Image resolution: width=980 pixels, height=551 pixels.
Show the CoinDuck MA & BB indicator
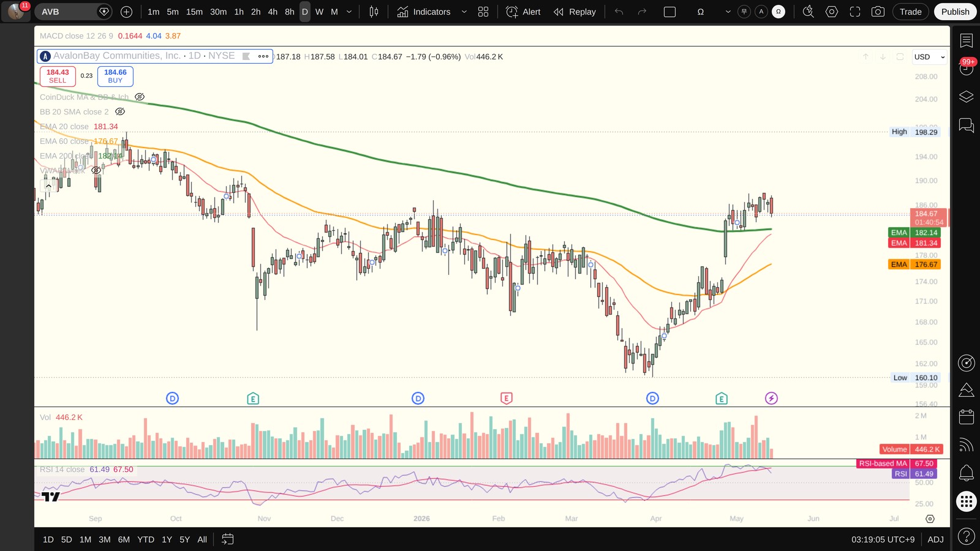(x=140, y=97)
